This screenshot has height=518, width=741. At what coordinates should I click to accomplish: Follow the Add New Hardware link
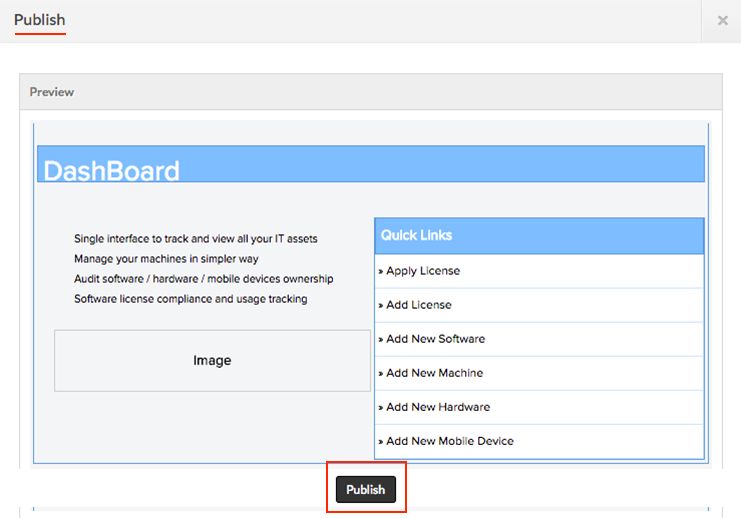pyautogui.click(x=438, y=407)
